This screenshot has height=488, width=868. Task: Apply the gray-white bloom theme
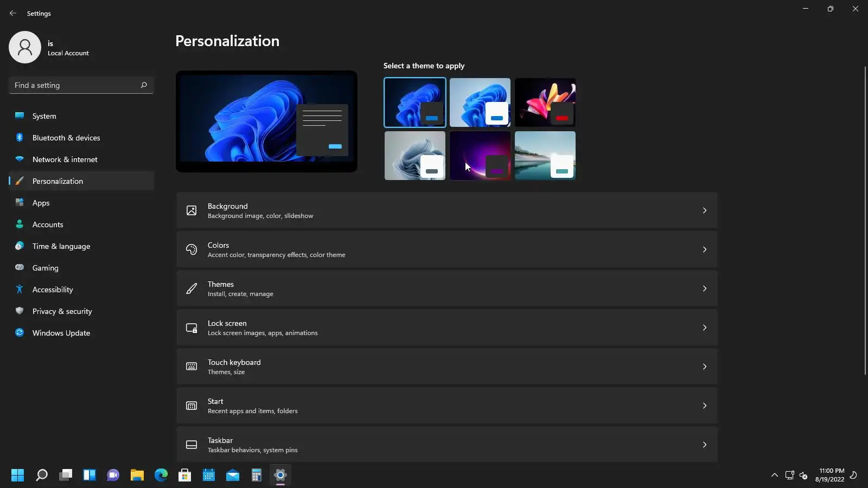[415, 156]
